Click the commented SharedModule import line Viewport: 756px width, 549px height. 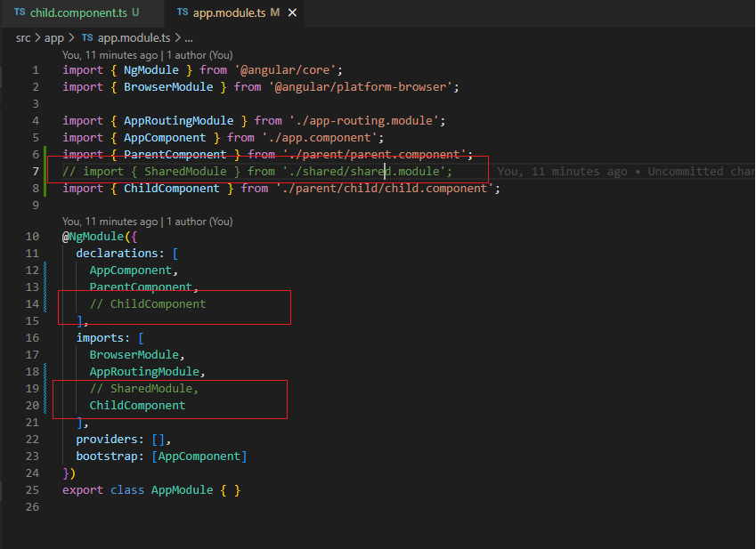coord(256,171)
